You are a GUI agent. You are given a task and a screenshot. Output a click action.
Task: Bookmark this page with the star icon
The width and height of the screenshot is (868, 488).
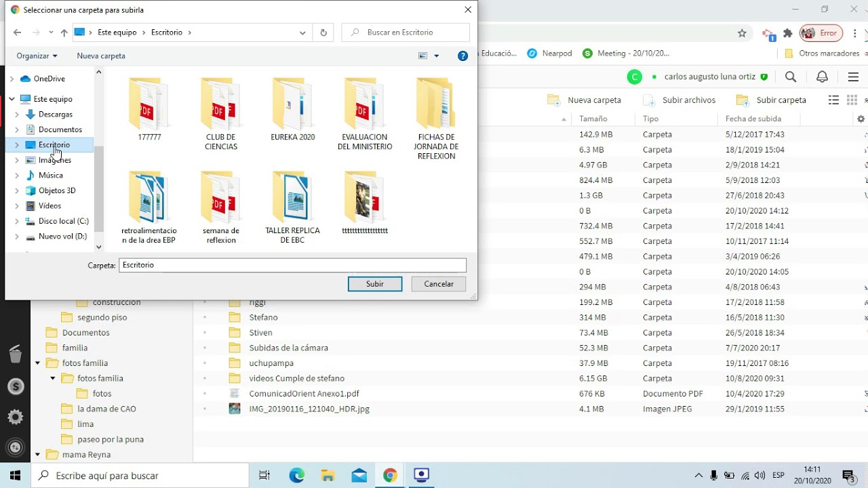click(x=742, y=33)
